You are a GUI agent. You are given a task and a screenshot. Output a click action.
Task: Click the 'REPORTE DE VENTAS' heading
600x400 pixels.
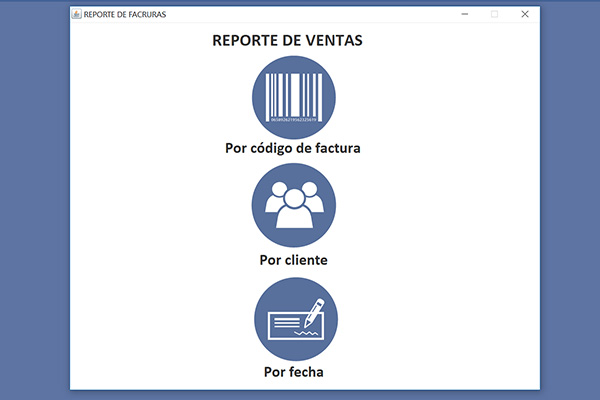tap(287, 42)
